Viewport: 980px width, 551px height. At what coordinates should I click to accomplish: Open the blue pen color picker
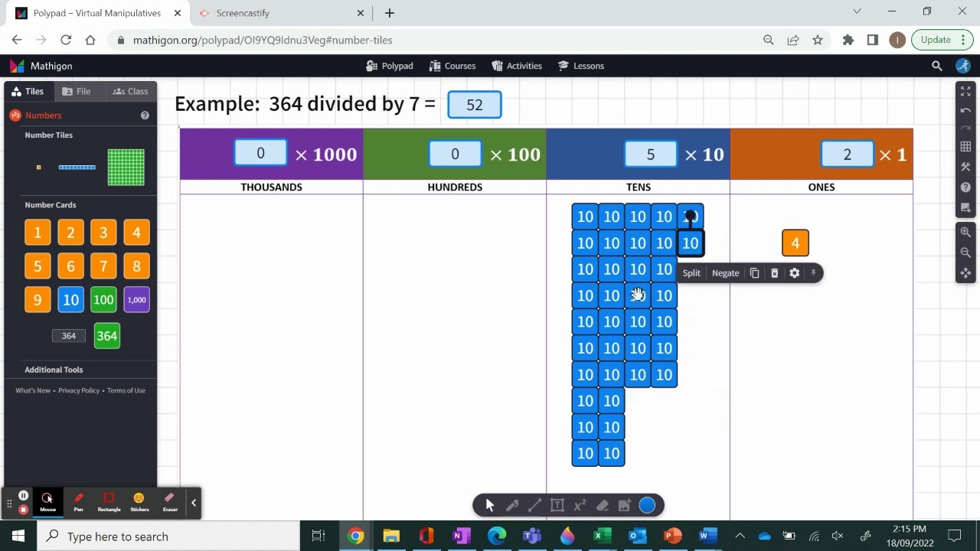647,505
